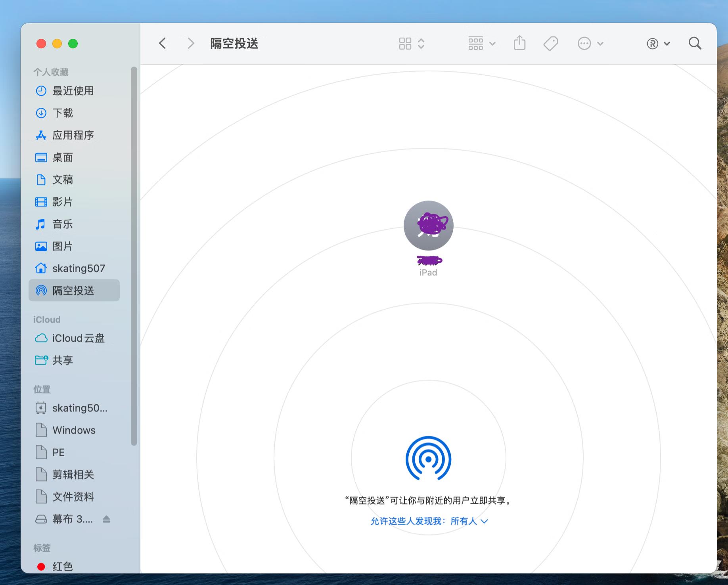The image size is (728, 585).
Task: Open the skating507 home folder
Action: (x=78, y=268)
